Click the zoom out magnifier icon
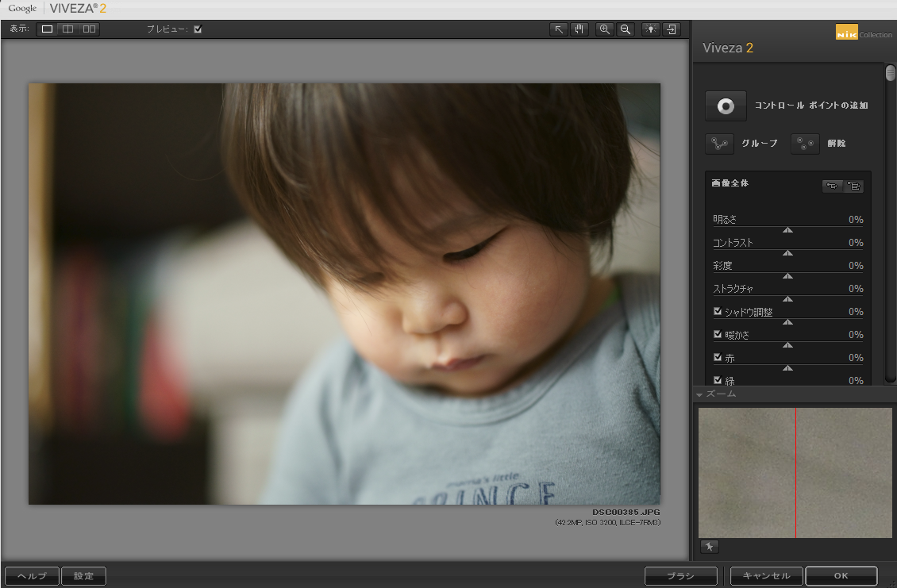The image size is (897, 588). pos(626,29)
